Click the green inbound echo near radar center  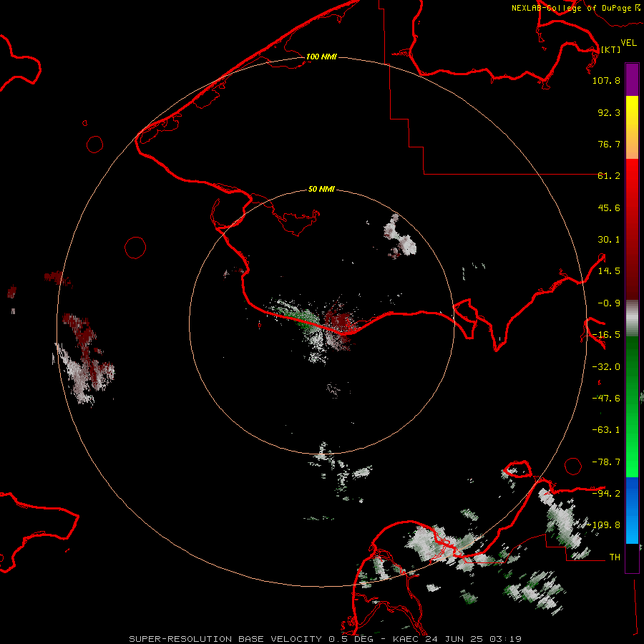[303, 318]
